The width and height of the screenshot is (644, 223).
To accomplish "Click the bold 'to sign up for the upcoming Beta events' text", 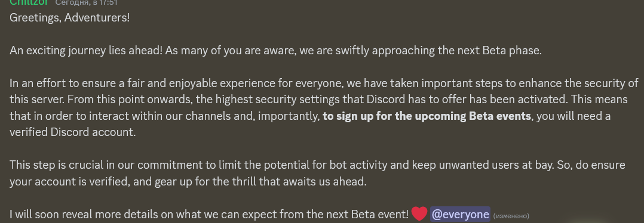I will click(x=427, y=116).
